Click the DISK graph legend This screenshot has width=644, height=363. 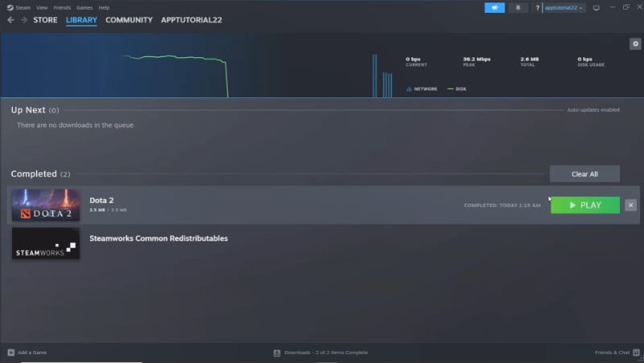[456, 89]
